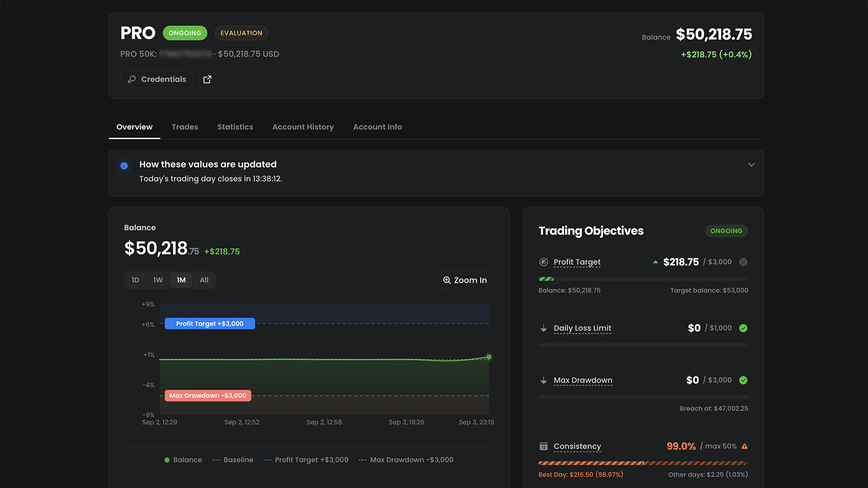Click the 'PRO 50K:' account label
The image size is (868, 488).
138,54
